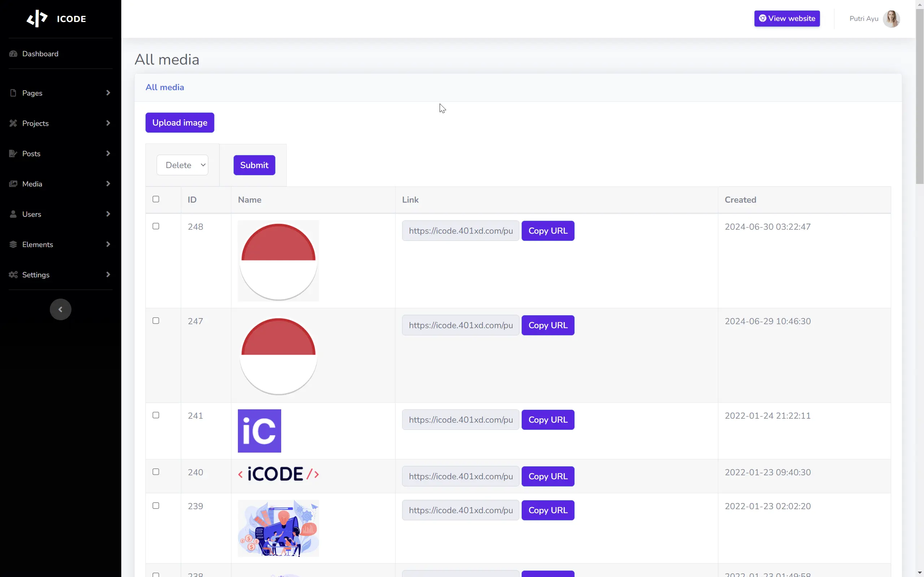Open the Delete bulk action dropdown
The width and height of the screenshot is (924, 577).
coord(183,165)
